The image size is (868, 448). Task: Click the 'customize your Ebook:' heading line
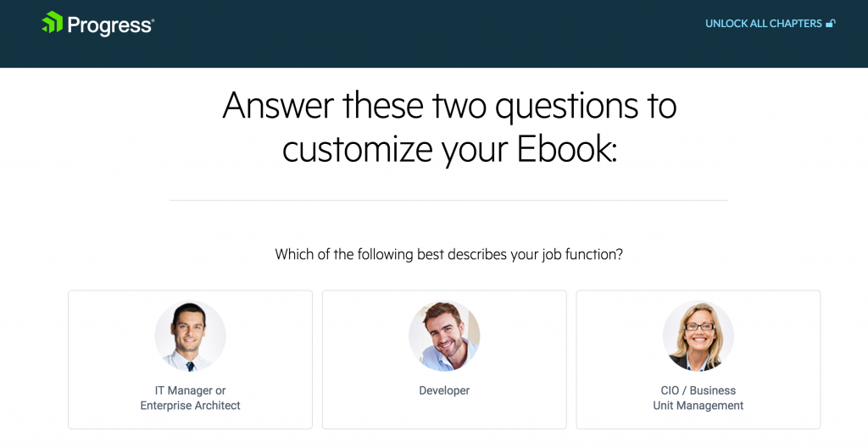click(x=449, y=149)
